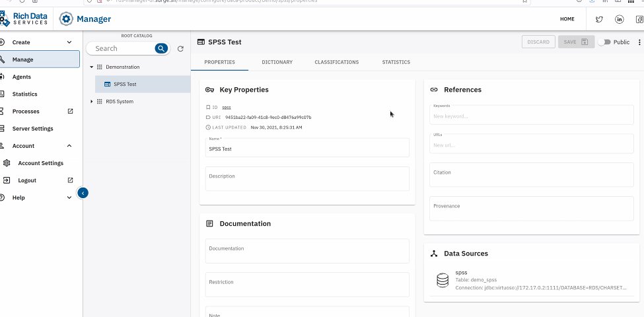
Task: Open the LinkedIn link icon
Action: pos(620,19)
